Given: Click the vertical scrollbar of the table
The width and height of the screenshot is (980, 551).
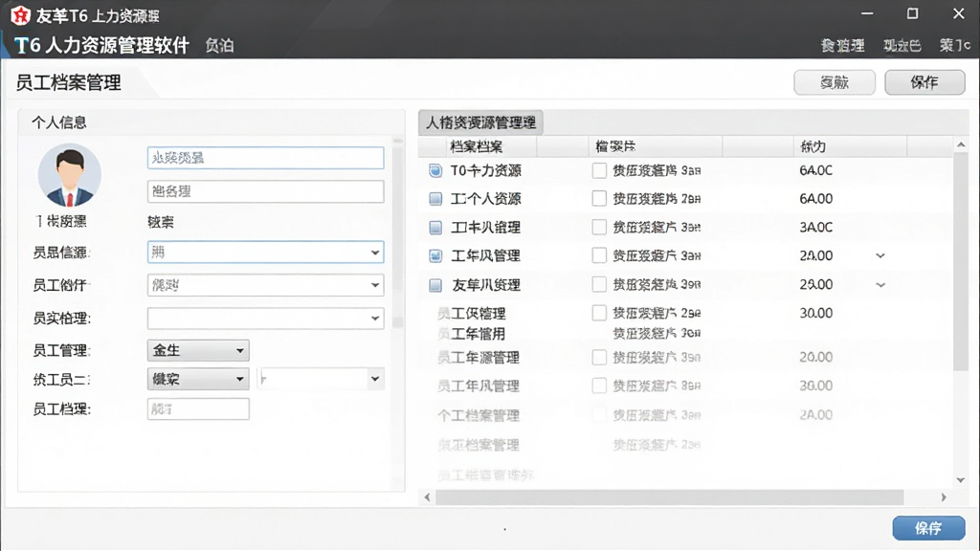Looking at the screenshot, I should point(961,262).
